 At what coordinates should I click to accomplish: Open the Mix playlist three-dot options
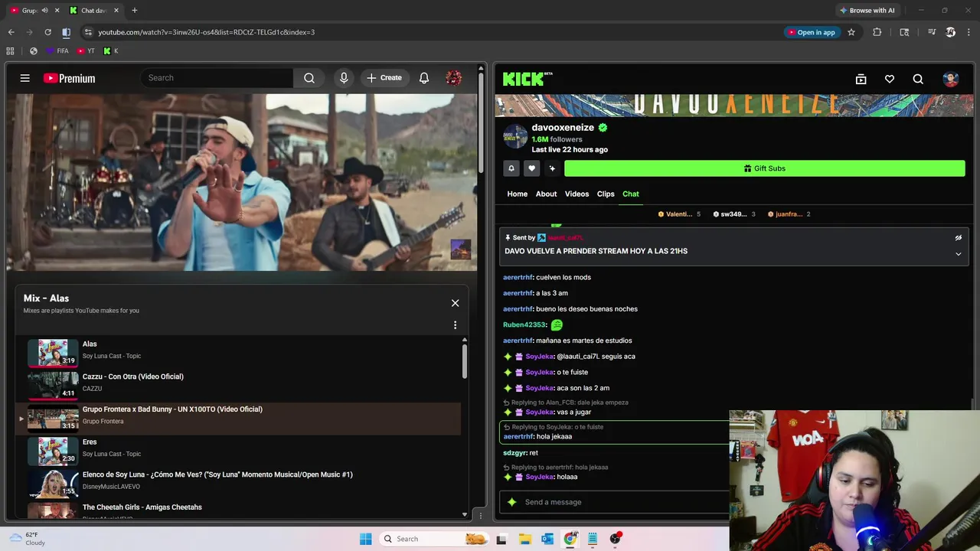[x=455, y=325]
